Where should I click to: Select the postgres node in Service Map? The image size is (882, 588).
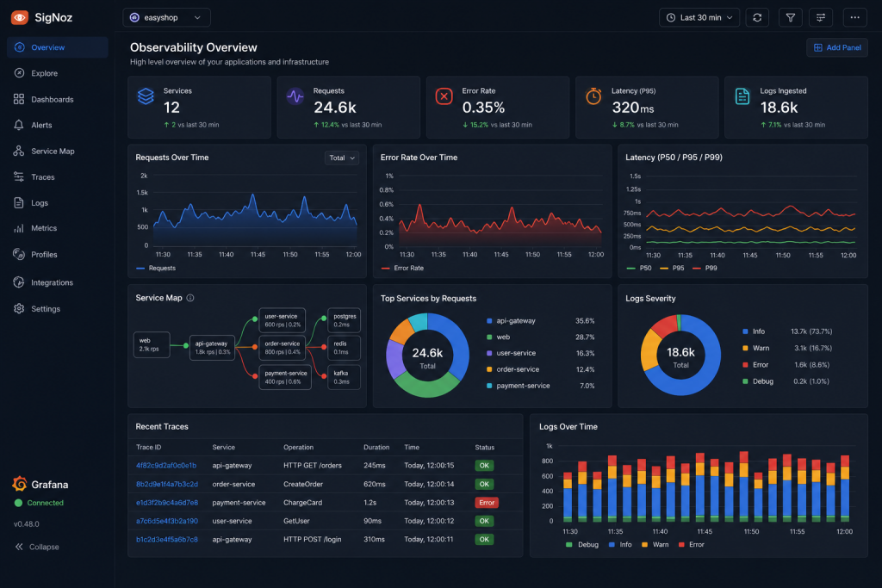(344, 320)
